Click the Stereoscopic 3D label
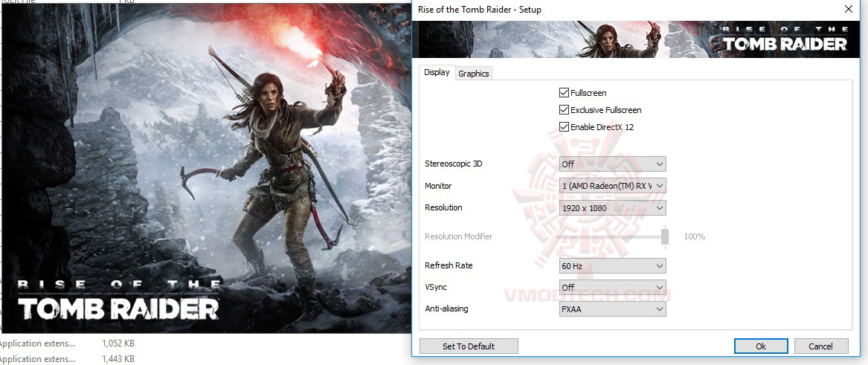This screenshot has height=365, width=868. (x=454, y=164)
